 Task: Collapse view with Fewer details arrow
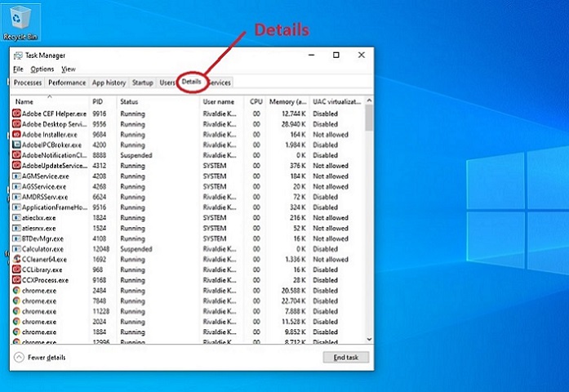pyautogui.click(x=19, y=358)
